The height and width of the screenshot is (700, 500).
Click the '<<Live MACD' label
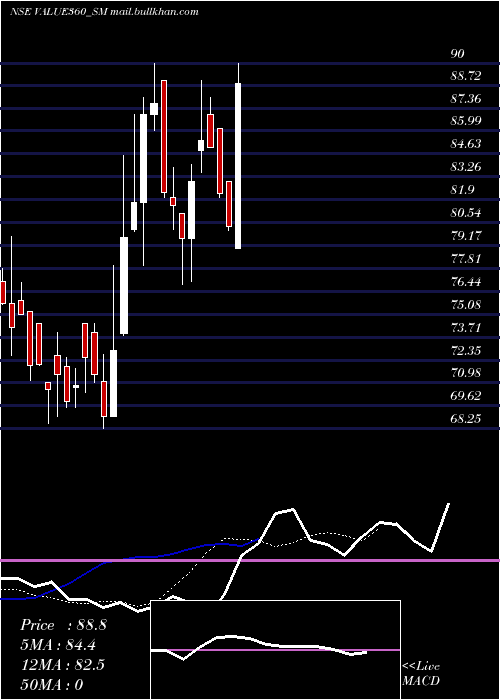pyautogui.click(x=421, y=674)
